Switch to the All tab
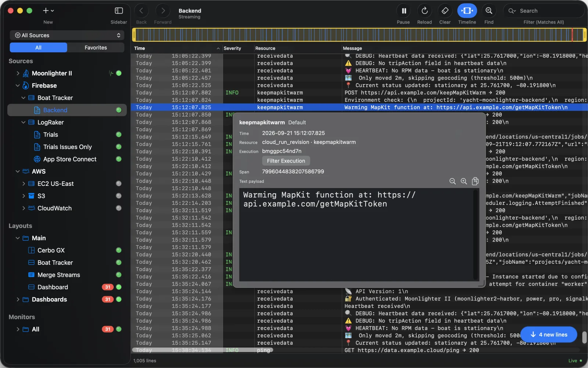The image size is (588, 368). [x=38, y=47]
